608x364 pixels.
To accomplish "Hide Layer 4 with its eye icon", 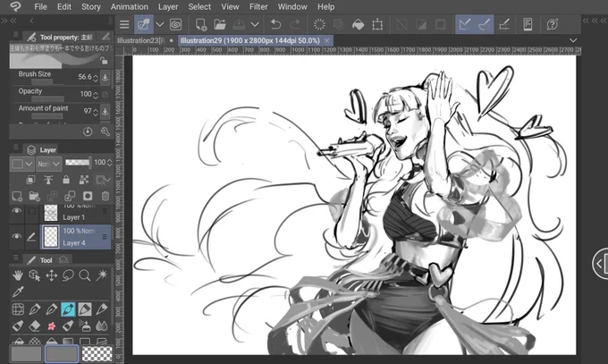I will point(16,236).
